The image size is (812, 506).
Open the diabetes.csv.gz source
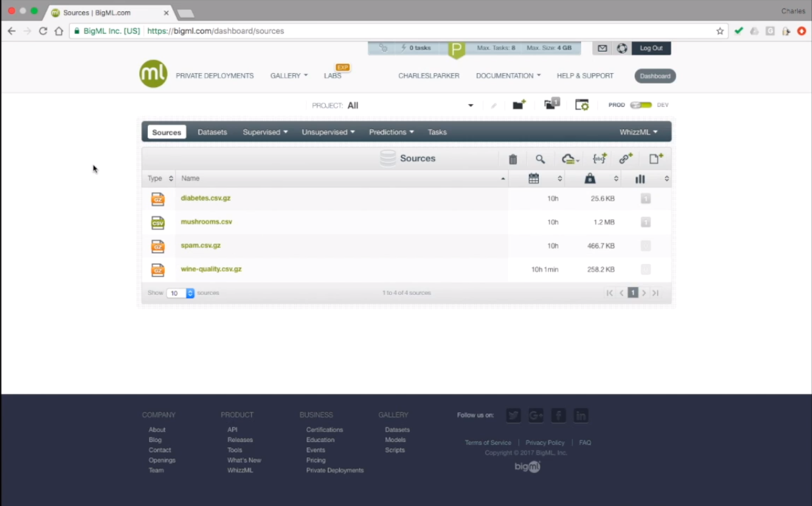click(206, 198)
